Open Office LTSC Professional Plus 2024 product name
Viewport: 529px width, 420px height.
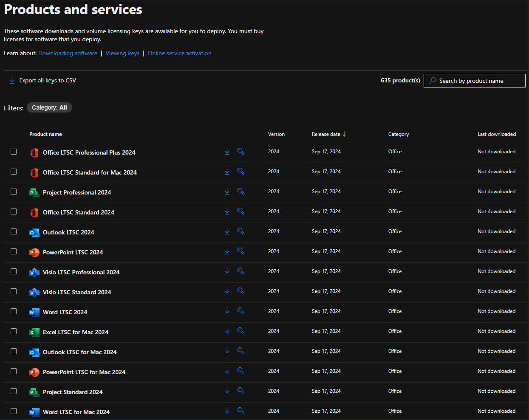click(89, 152)
